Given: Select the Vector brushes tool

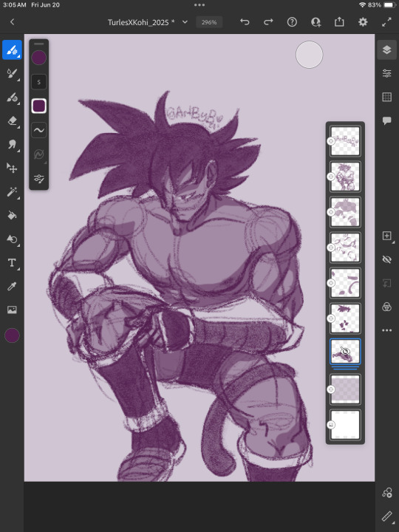Looking at the screenshot, I should click(13, 98).
